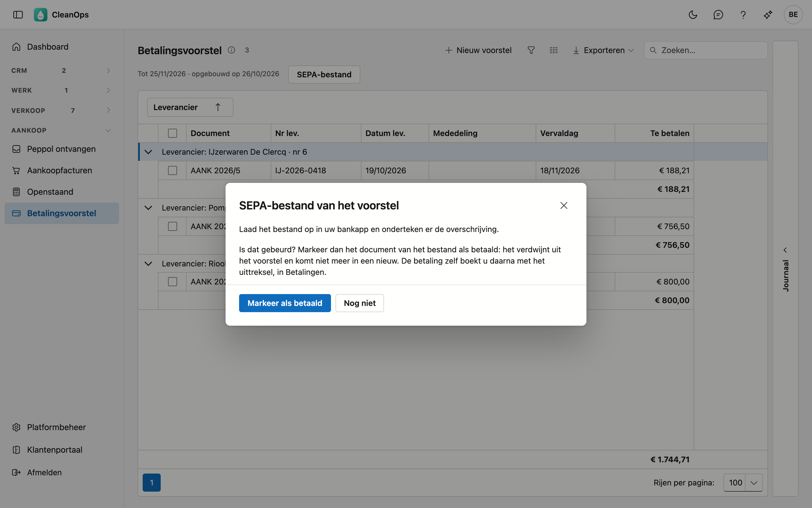The height and width of the screenshot is (508, 812).
Task: Open Klantenportaal link
Action: coord(61,450)
